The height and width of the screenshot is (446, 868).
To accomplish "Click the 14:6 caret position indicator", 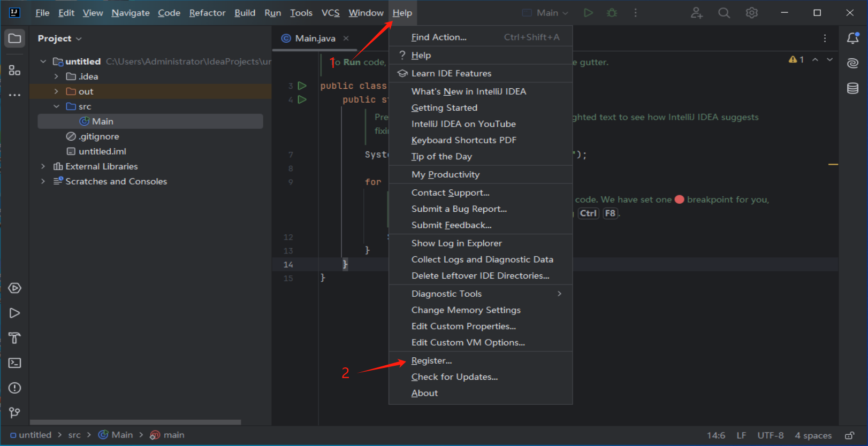I will [x=716, y=435].
